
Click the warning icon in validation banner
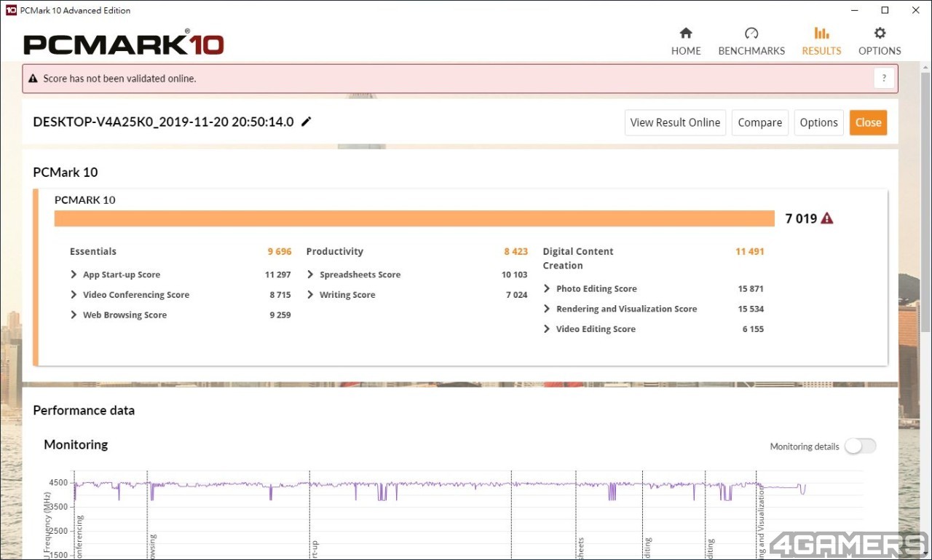(x=33, y=79)
